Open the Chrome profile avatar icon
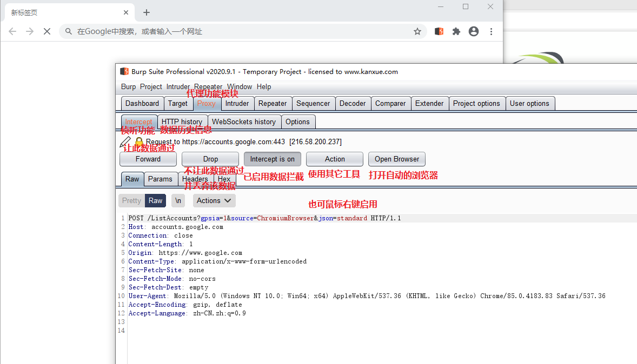Image resolution: width=637 pixels, height=364 pixels. (474, 31)
